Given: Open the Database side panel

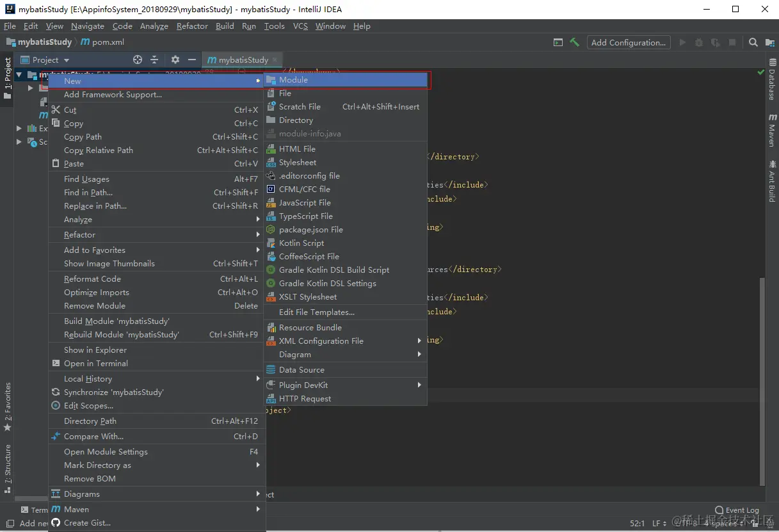Looking at the screenshot, I should (772, 80).
